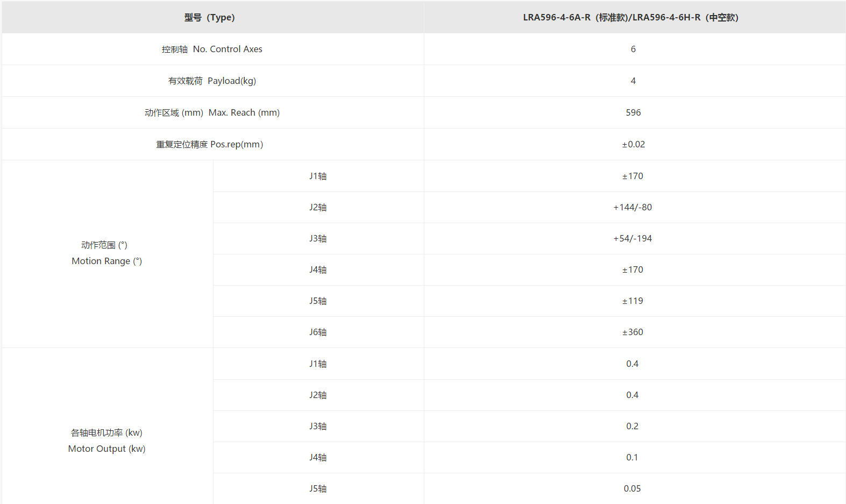Viewport: 846px width, 504px height.
Task: Select the LRA596-4-6A-R model header cell
Action: [635, 17]
